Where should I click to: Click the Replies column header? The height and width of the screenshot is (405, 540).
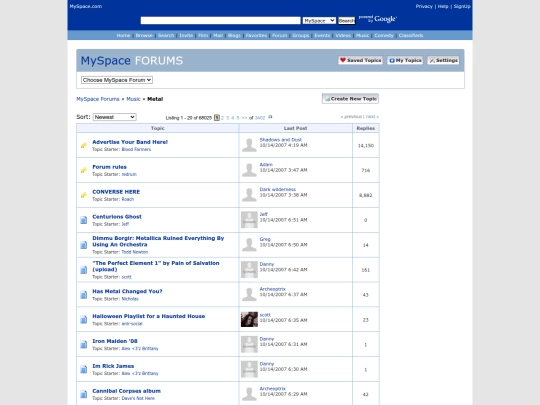[x=366, y=128]
